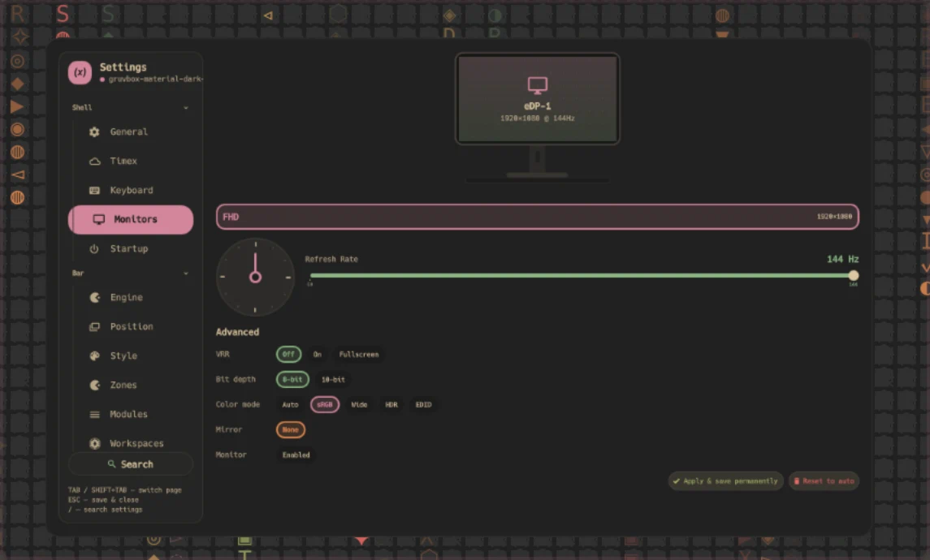The height and width of the screenshot is (560, 930).
Task: Click the 144 Hz refresh rate value
Action: [843, 259]
